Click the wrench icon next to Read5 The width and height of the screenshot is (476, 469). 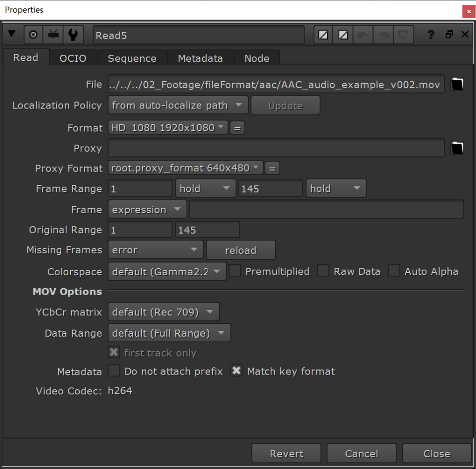[73, 35]
